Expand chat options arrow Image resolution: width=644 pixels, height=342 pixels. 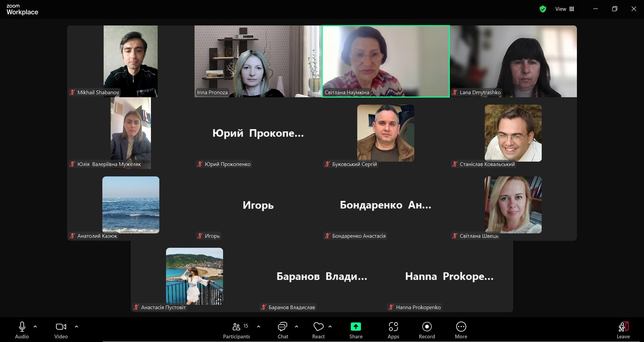click(x=297, y=326)
